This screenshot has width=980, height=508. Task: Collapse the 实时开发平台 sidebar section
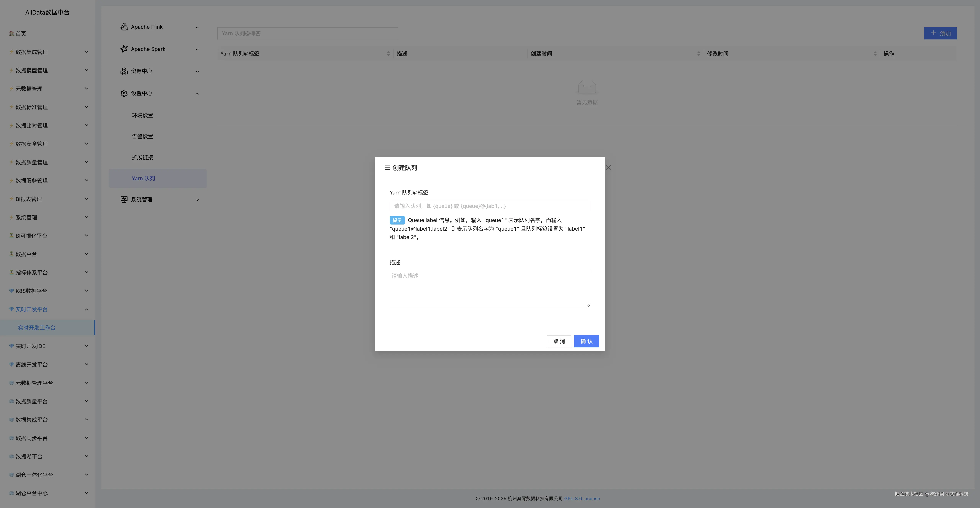(86, 309)
